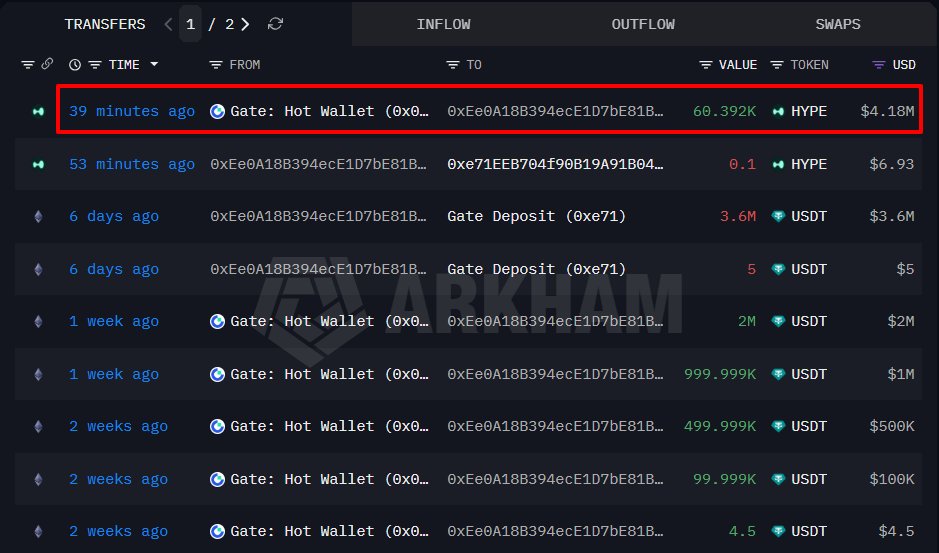This screenshot has width=939, height=553.
Task: Switch to the OUTFLOW tab
Action: pos(643,24)
